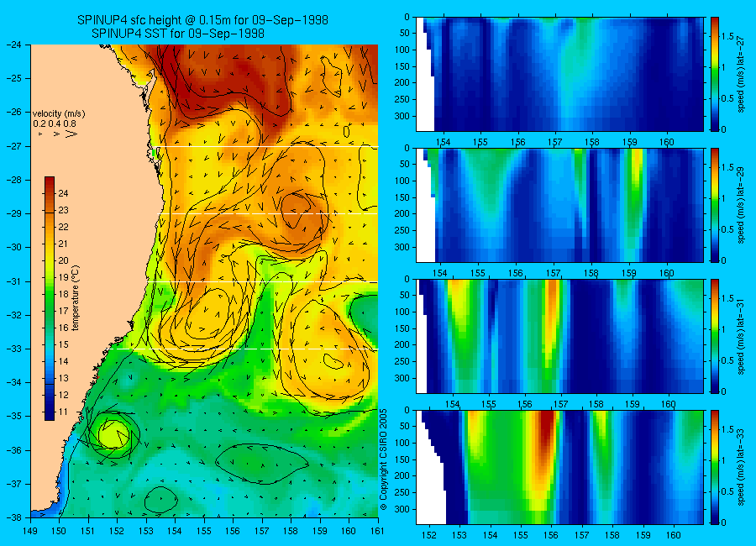Click the map's latitude tick label -28
Viewport: 756px width, 546px height.
14,180
